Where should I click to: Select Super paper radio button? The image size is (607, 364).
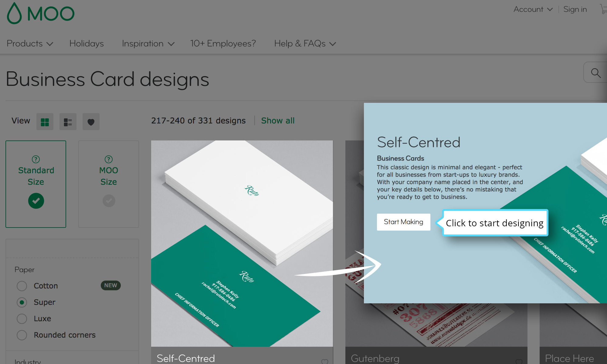22,302
